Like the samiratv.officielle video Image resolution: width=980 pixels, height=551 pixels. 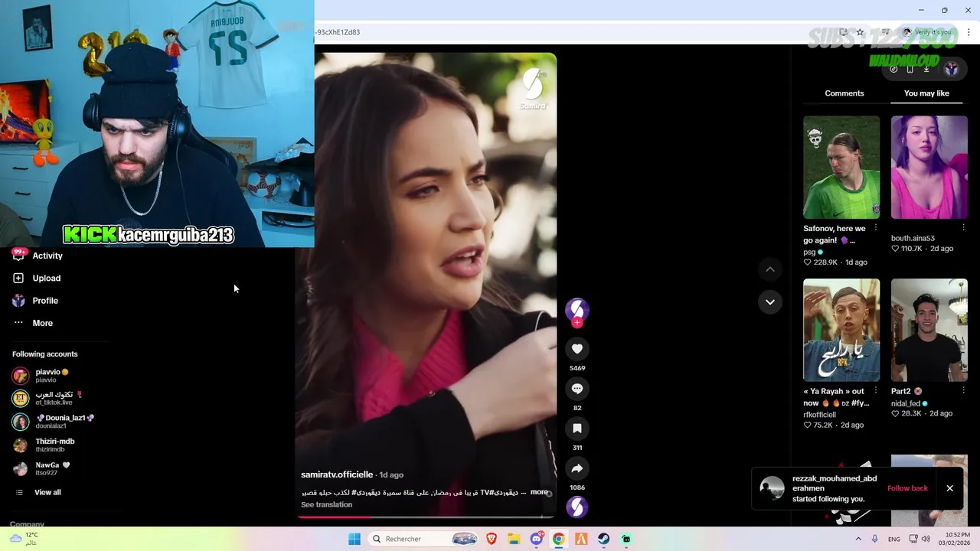577,349
